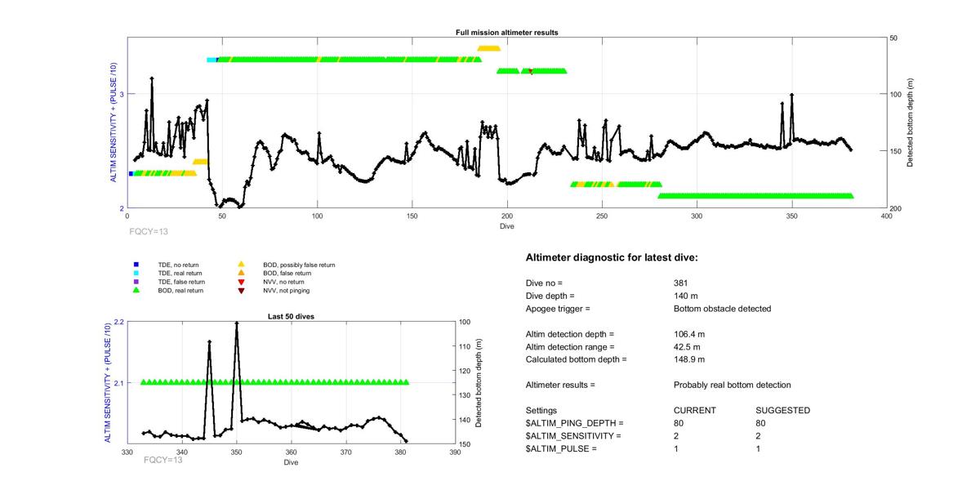Click the 'FQCY=13' annotation under the Last 50 dives chart

tap(163, 460)
